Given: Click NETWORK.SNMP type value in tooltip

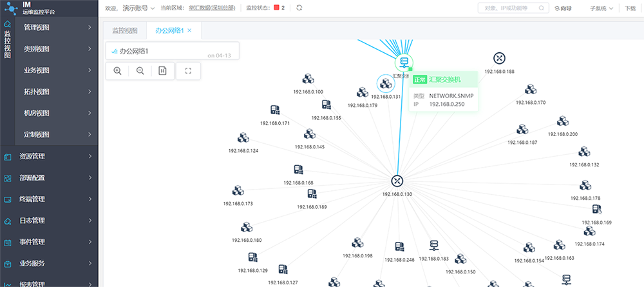Looking at the screenshot, I should [x=451, y=95].
